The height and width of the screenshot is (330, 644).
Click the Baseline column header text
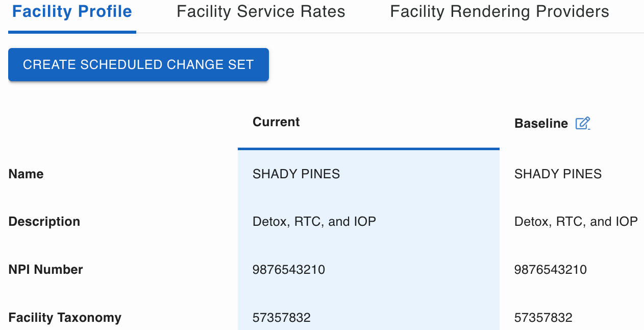click(541, 124)
